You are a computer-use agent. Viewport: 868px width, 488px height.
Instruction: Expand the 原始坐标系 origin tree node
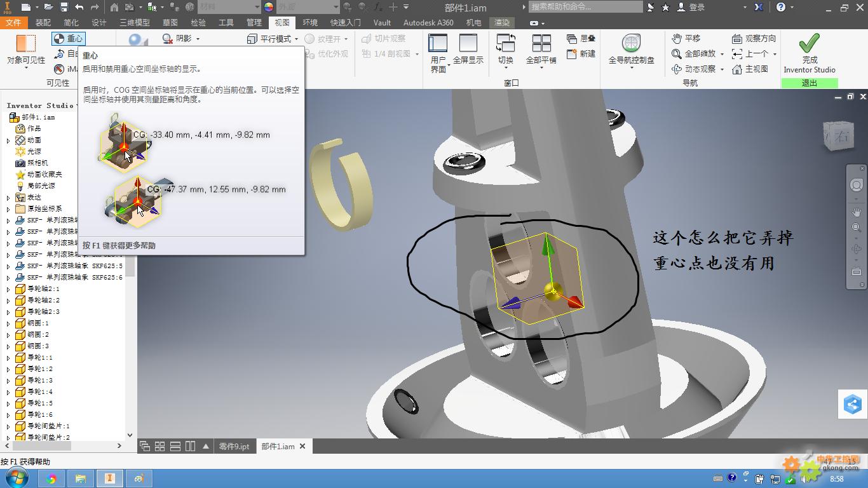[x=8, y=208]
